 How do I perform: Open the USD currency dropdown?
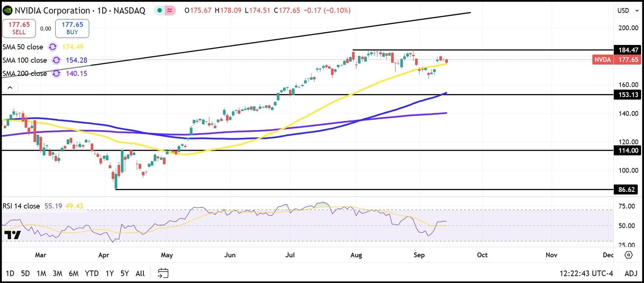click(627, 10)
